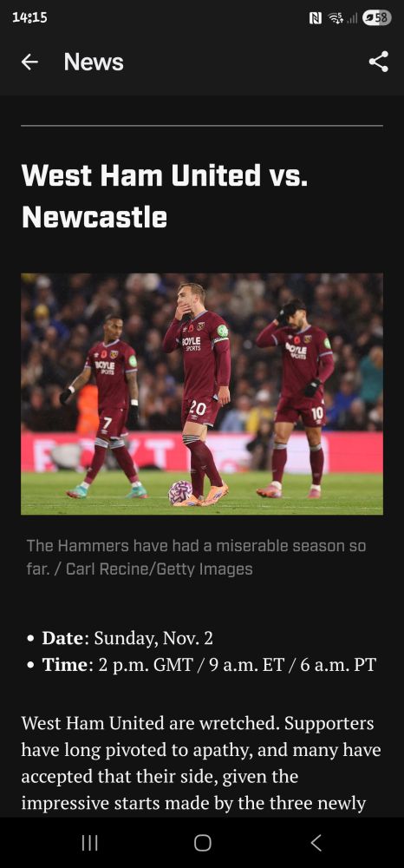Viewport: 404px width, 868px height.
Task: Tap the paragraph starting West Ham United are wretched
Action: coord(201,763)
